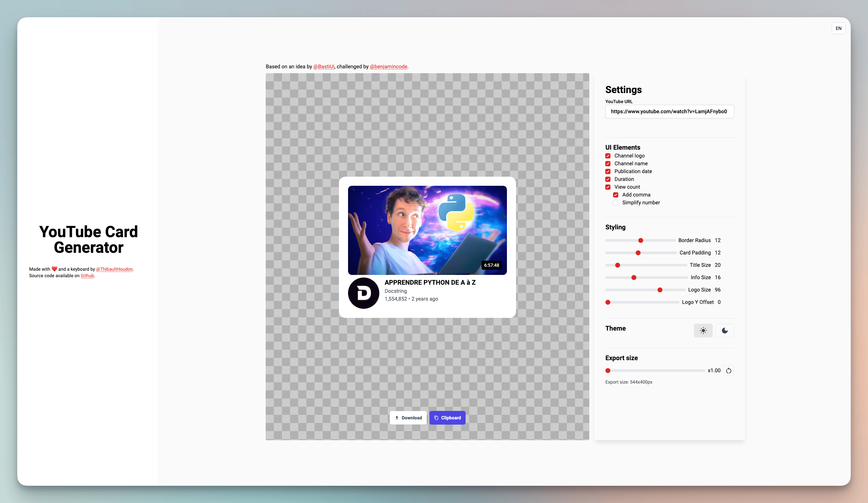
Task: Switch to dark theme moon icon
Action: point(724,331)
